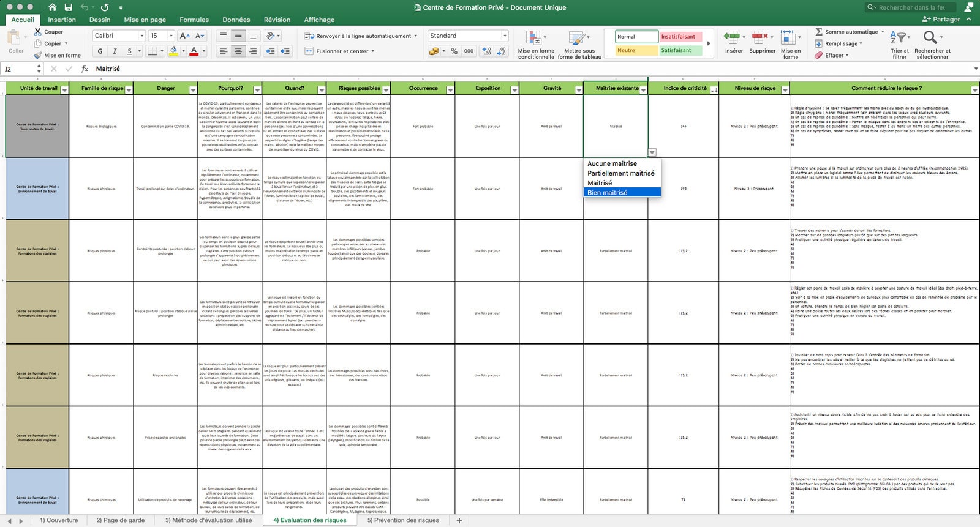980x527 pixels.
Task: Click the Trier et filtrer icon
Action: [898, 38]
